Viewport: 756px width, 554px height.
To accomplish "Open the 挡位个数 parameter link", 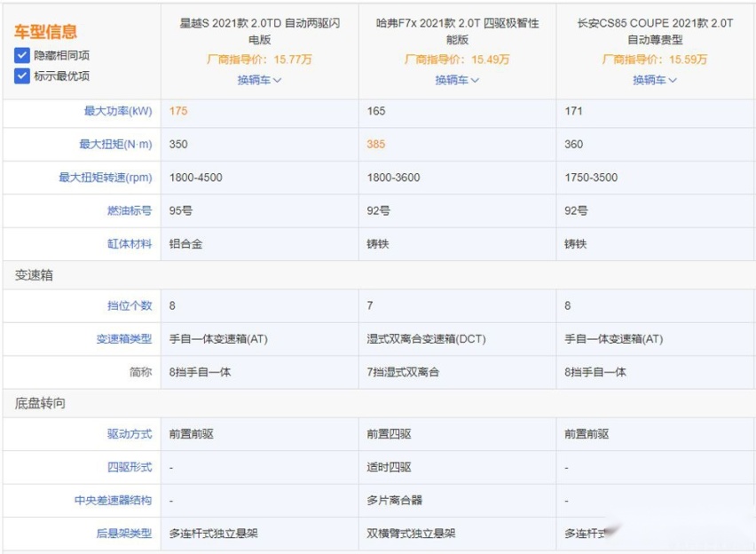I will click(x=130, y=305).
